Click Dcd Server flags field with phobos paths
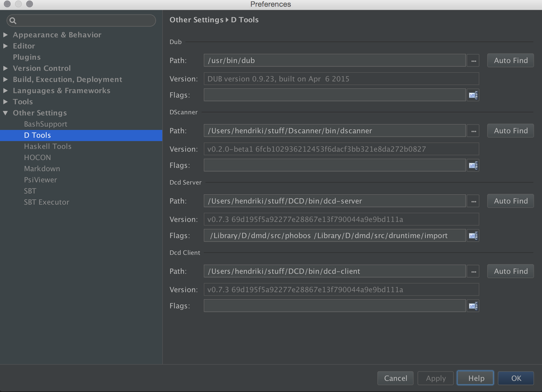Viewport: 542px width, 392px height. tap(335, 236)
